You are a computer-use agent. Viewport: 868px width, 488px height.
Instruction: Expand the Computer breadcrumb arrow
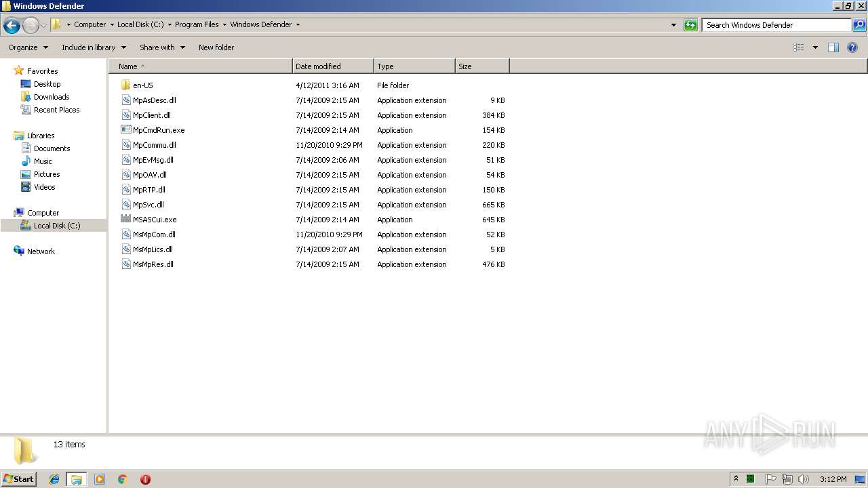[x=112, y=24]
